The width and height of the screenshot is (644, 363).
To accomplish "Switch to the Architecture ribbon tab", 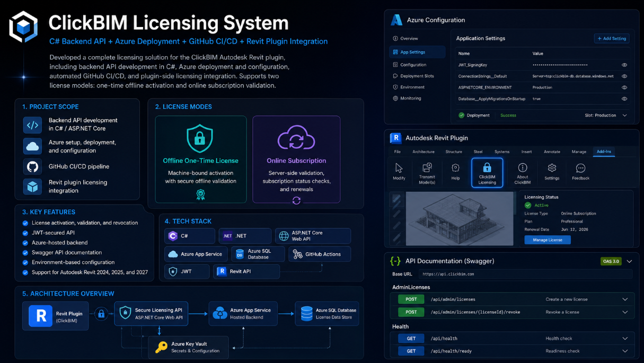I will coord(424,152).
